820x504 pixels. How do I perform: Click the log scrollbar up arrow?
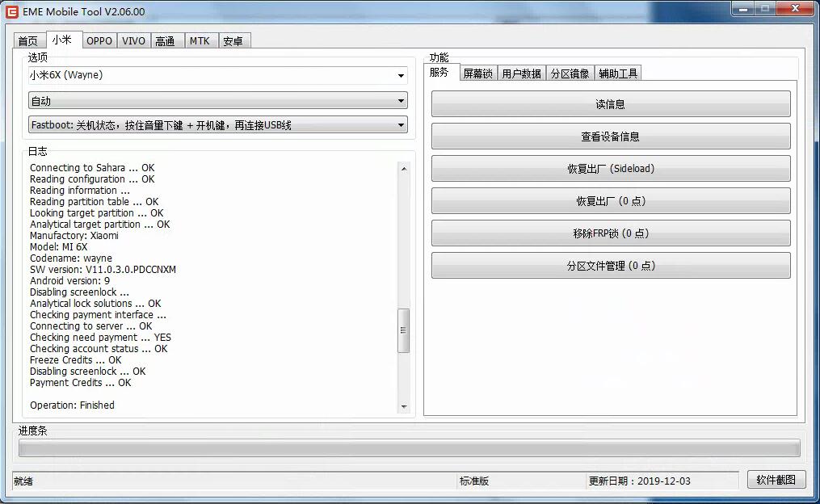click(404, 168)
